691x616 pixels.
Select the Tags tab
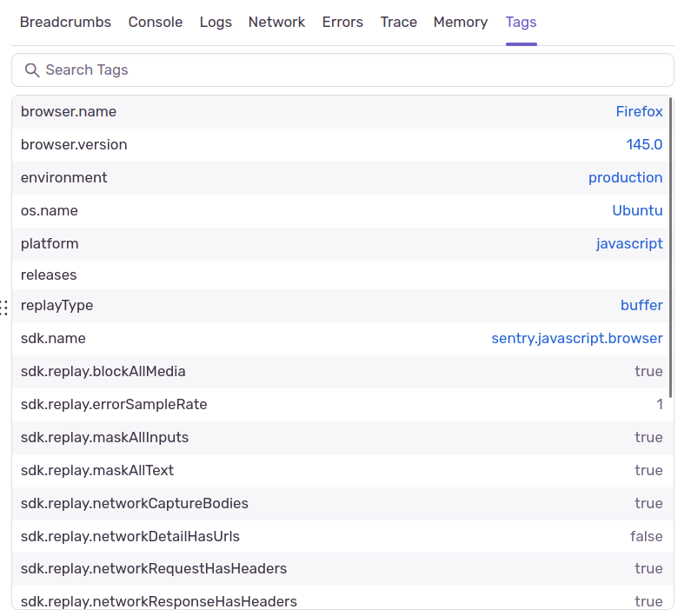click(521, 23)
